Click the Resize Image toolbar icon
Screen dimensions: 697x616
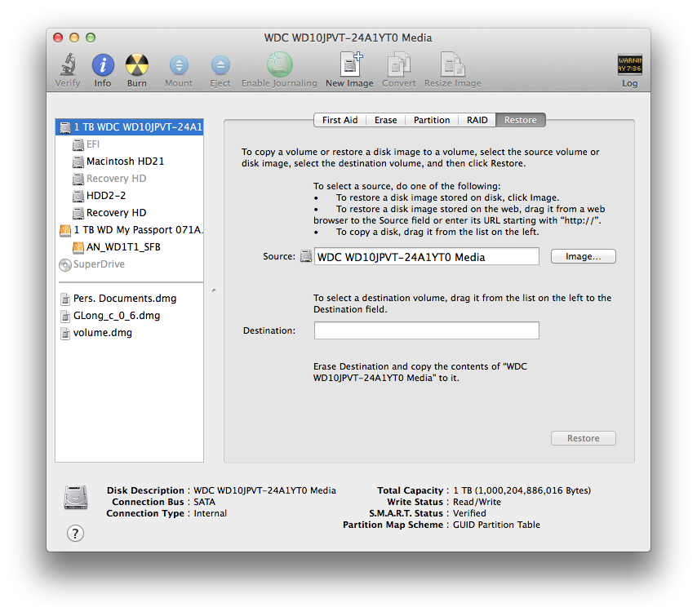point(452,64)
